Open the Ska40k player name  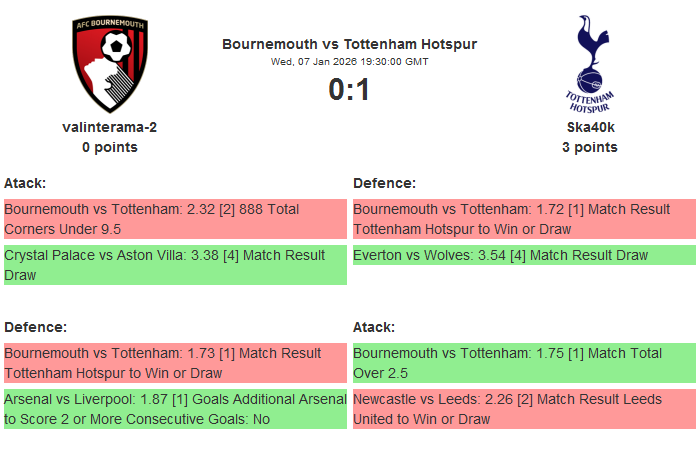point(590,127)
